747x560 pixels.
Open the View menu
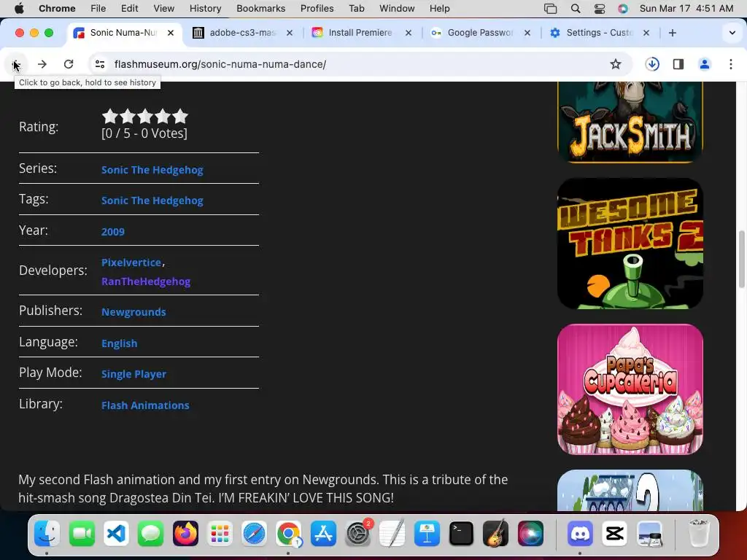click(x=163, y=9)
